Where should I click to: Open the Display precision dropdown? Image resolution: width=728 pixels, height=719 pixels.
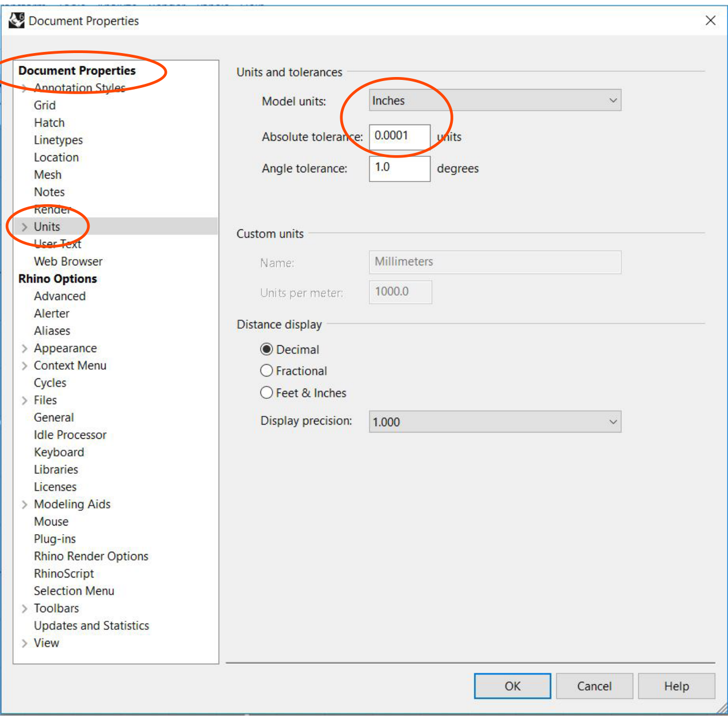[x=495, y=422]
